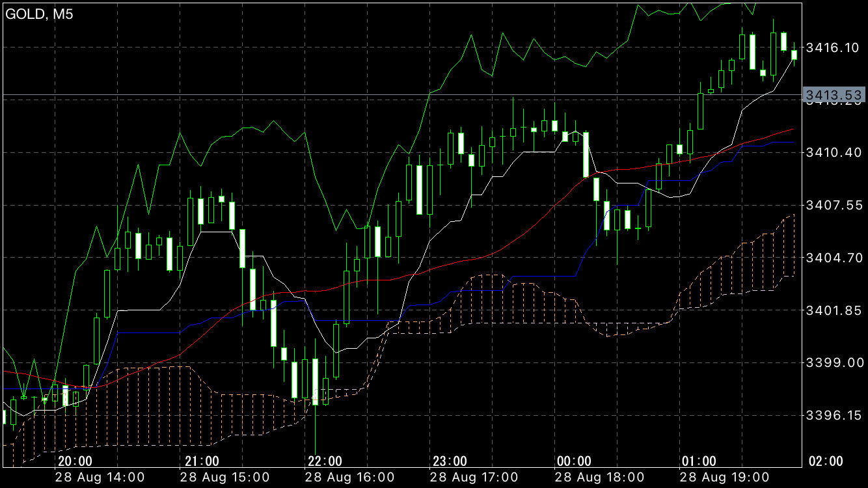Viewport: 868px width, 488px height.
Task: Click the 3404.70 price axis label
Action: tap(834, 258)
